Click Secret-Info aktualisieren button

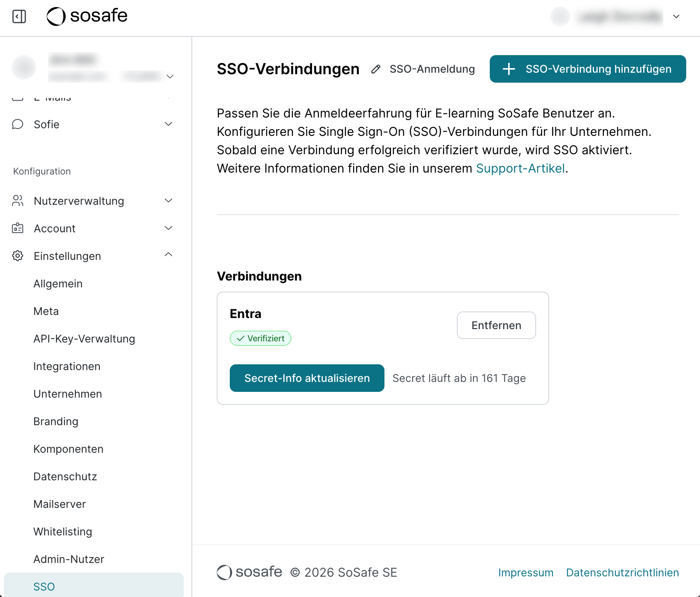tap(307, 378)
